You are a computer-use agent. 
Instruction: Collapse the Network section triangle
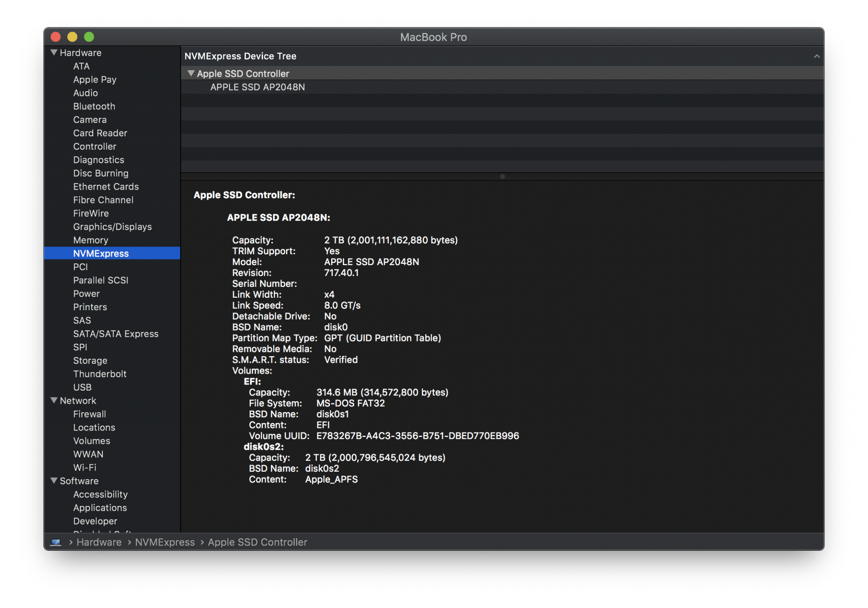pos(54,400)
